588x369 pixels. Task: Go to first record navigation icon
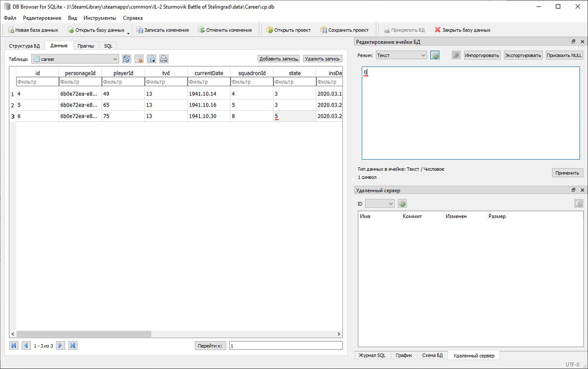point(13,345)
